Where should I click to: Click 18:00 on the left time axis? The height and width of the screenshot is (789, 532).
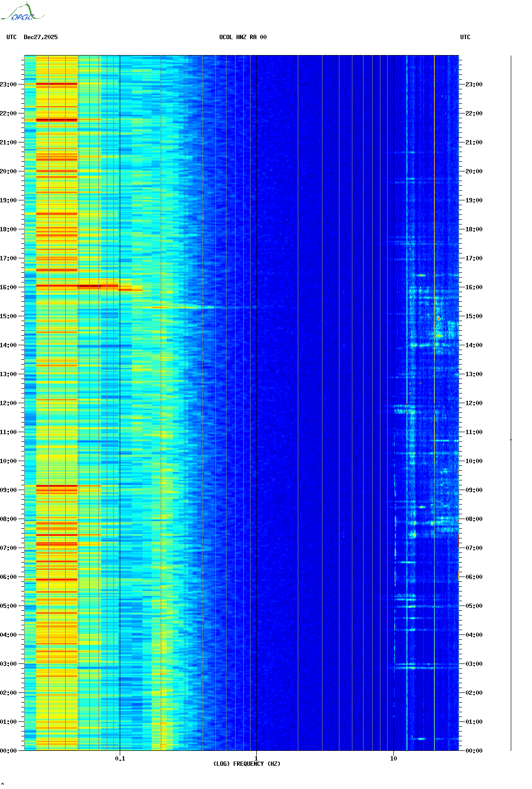8,229
